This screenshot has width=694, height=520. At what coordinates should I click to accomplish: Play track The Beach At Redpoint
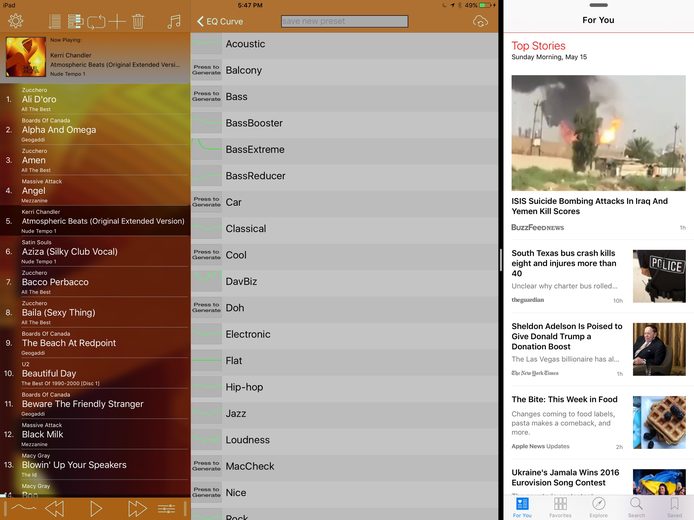[95, 343]
